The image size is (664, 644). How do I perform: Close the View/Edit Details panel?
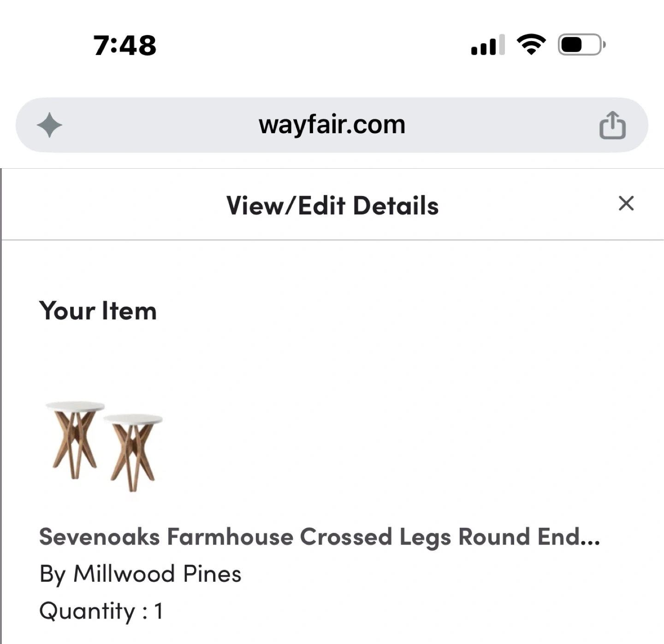click(x=626, y=203)
